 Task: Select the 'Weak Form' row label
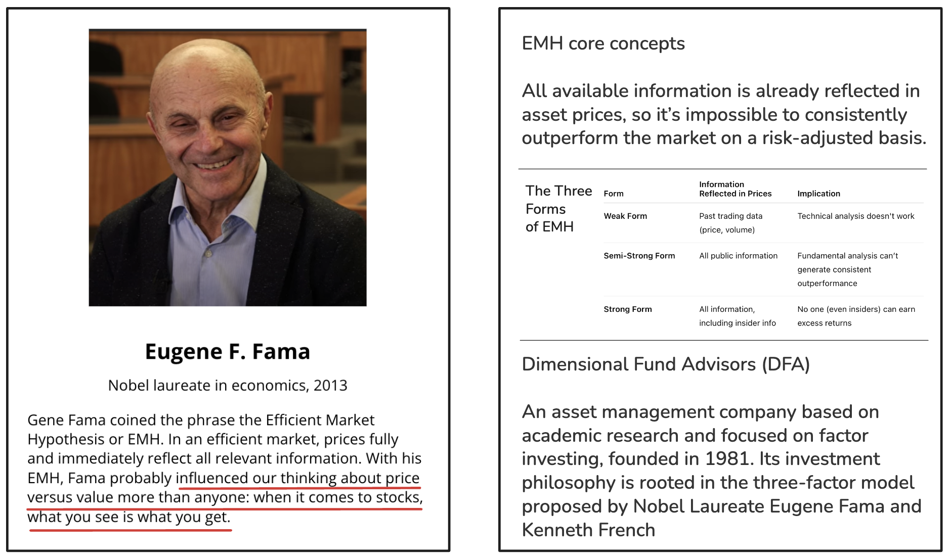click(625, 216)
